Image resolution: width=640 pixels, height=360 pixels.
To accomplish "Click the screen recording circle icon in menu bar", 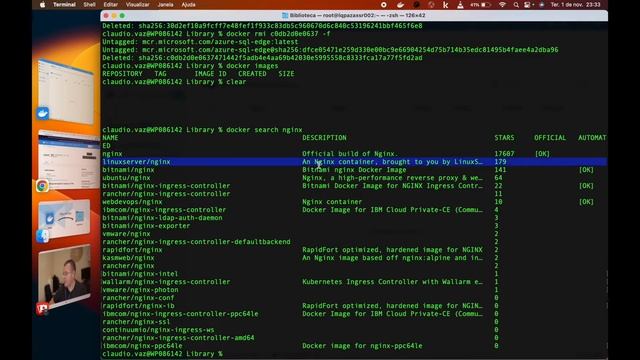I will click(384, 5).
